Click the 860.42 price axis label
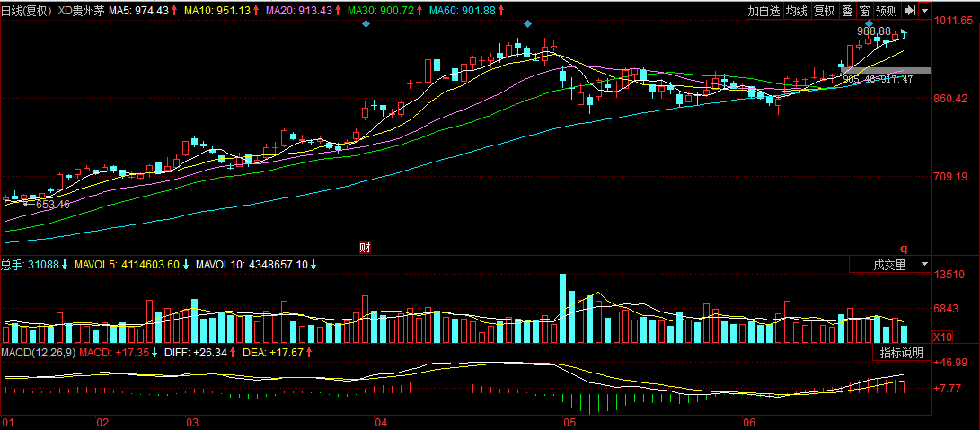The image size is (980, 430). 952,99
